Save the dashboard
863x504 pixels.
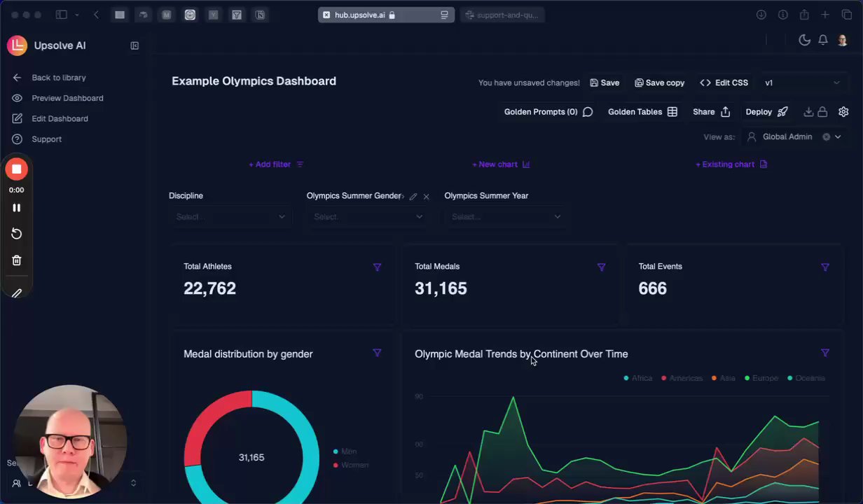[x=605, y=83]
